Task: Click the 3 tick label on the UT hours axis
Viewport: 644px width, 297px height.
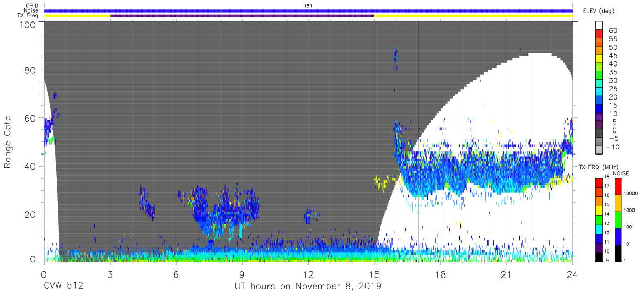Action: pyautogui.click(x=110, y=275)
